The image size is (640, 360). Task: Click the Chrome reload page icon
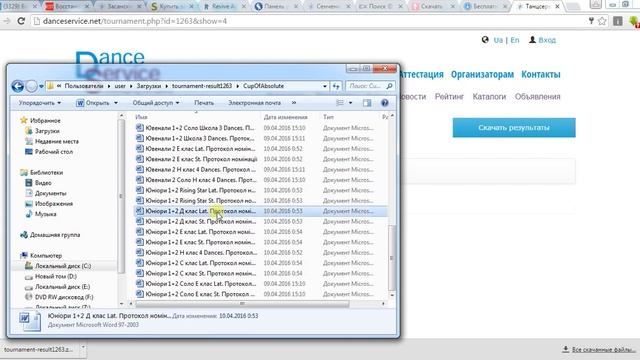pyautogui.click(x=21, y=21)
